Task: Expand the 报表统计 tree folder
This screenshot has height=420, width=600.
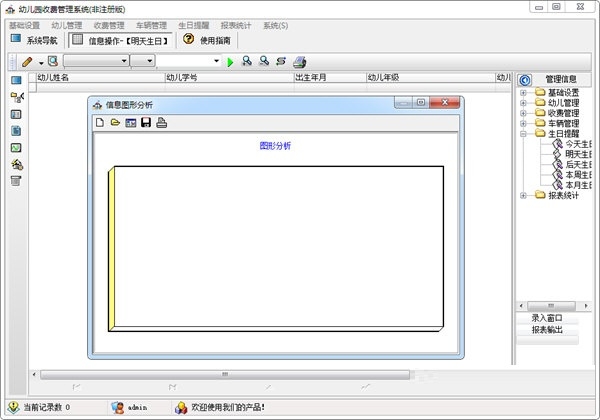Action: pos(523,195)
